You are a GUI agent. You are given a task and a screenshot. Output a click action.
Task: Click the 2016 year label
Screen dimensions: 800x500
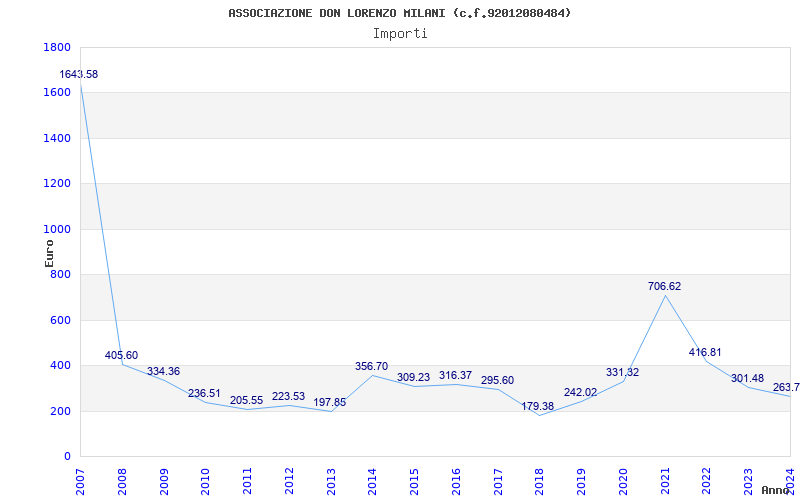457,482
